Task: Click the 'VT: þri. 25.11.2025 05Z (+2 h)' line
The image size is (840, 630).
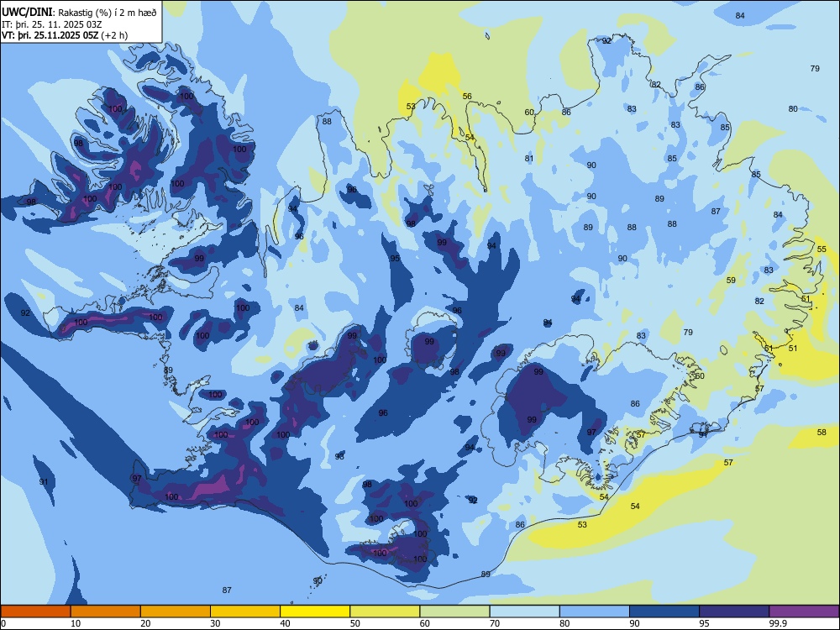Action: (65, 35)
